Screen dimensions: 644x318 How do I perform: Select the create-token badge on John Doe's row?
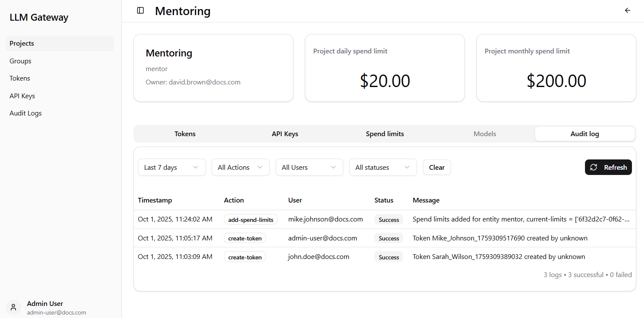(x=245, y=256)
